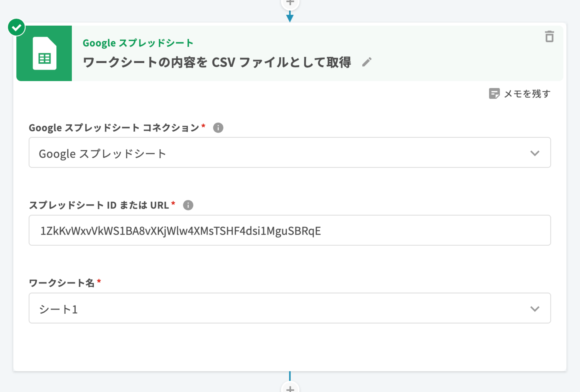Click info icon next to コネクション label

[x=218, y=128]
